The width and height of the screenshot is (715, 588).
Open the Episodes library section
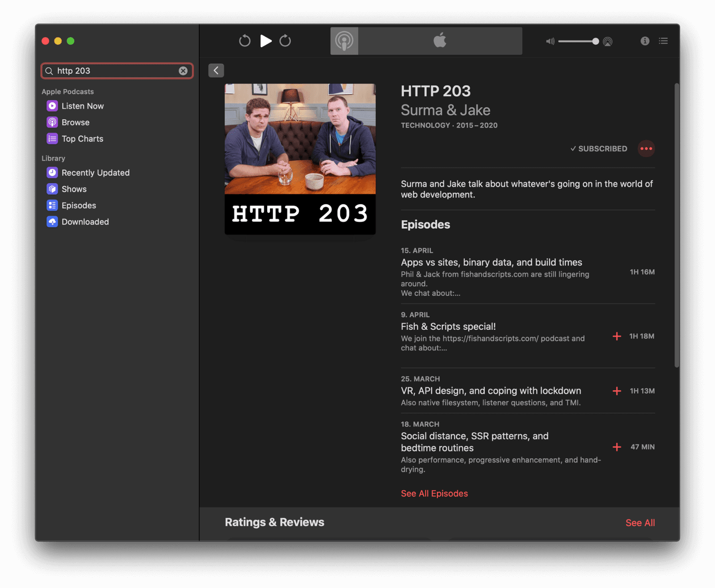79,205
